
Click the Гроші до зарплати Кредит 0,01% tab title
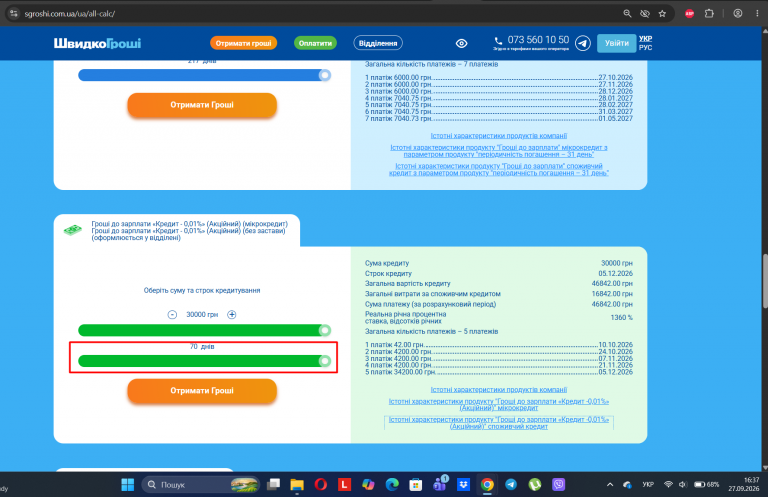[x=190, y=231]
